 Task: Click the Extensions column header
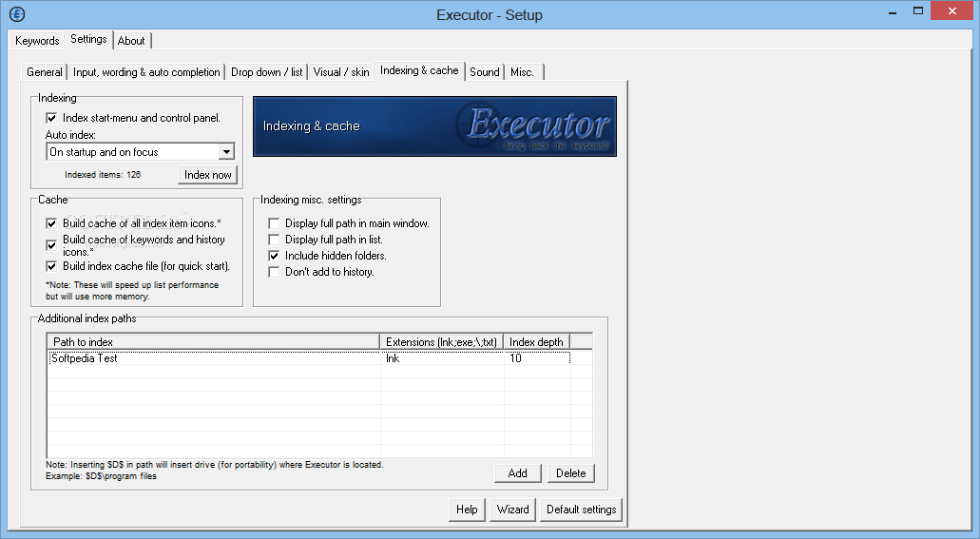point(441,342)
